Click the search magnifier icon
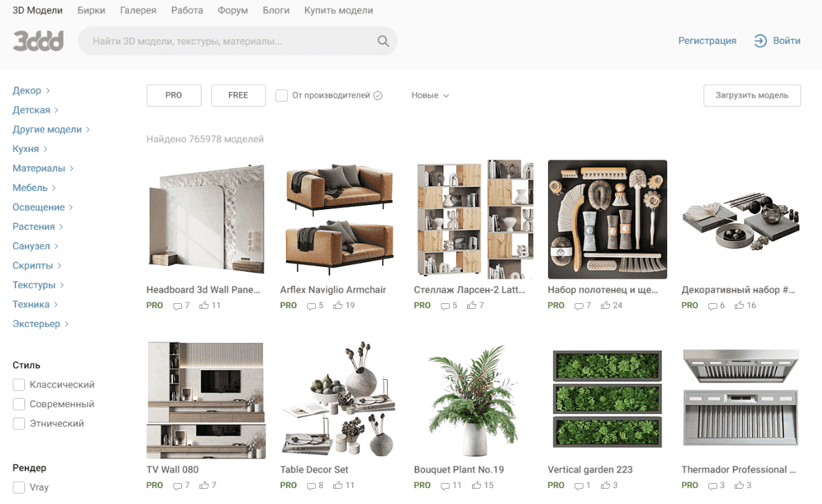 [x=383, y=41]
